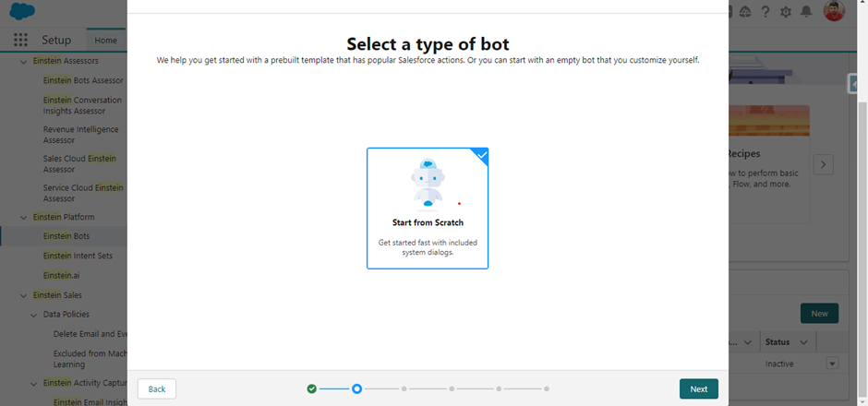Open Einstein Bots Assessor in sidebar
Image resolution: width=868 pixels, height=406 pixels.
(83, 80)
